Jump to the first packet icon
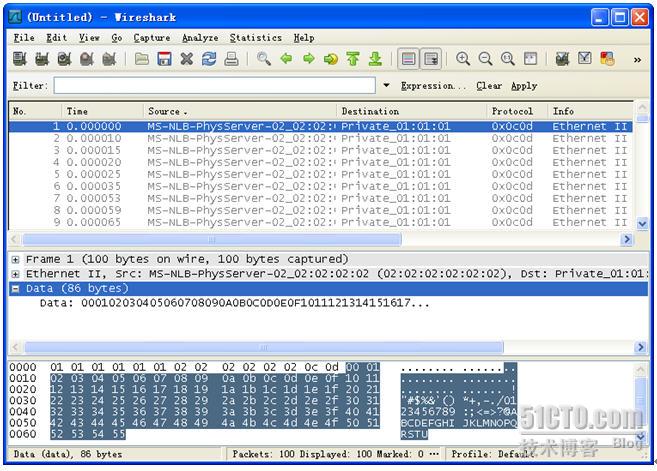Screen dimensions: 657x471 pyautogui.click(x=353, y=59)
